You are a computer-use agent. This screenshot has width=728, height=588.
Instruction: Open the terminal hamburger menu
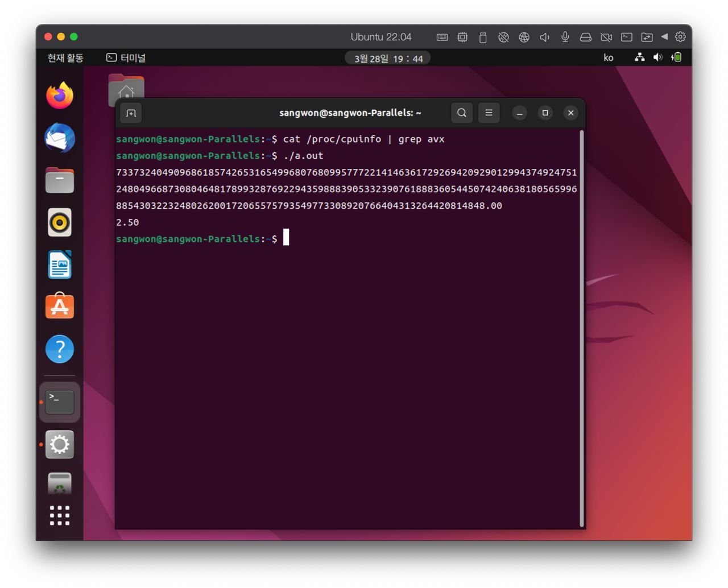(489, 113)
